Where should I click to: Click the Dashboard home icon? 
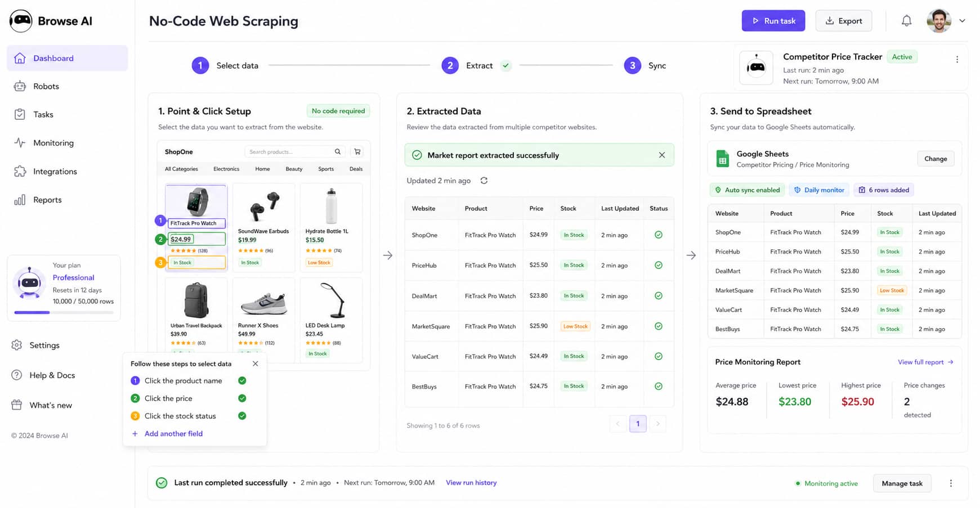[20, 58]
